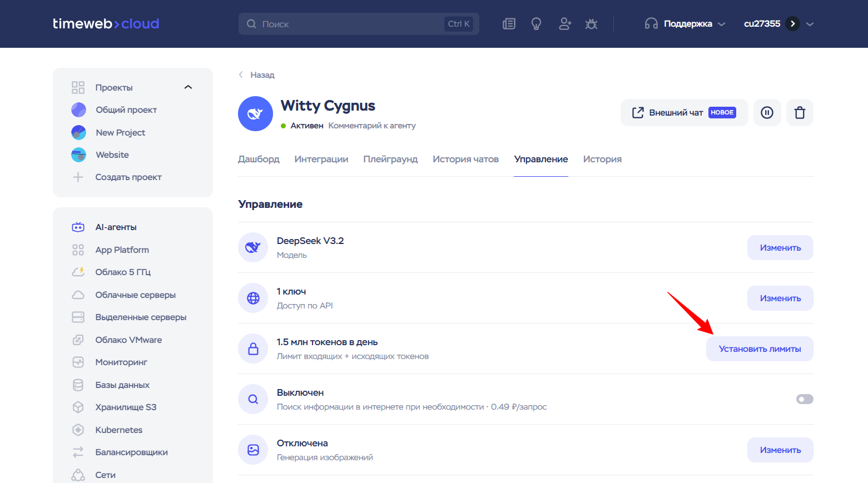Collapse the Проекты section chevron
868x483 pixels.
[x=188, y=87]
